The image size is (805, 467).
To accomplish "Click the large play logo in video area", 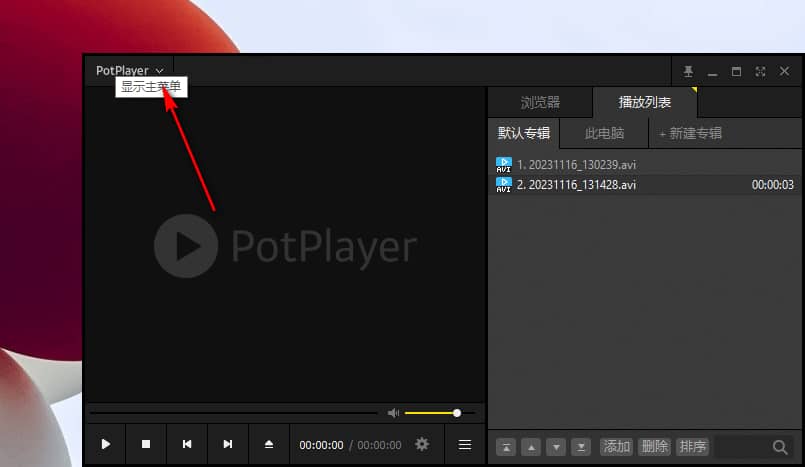I will pyautogui.click(x=186, y=246).
